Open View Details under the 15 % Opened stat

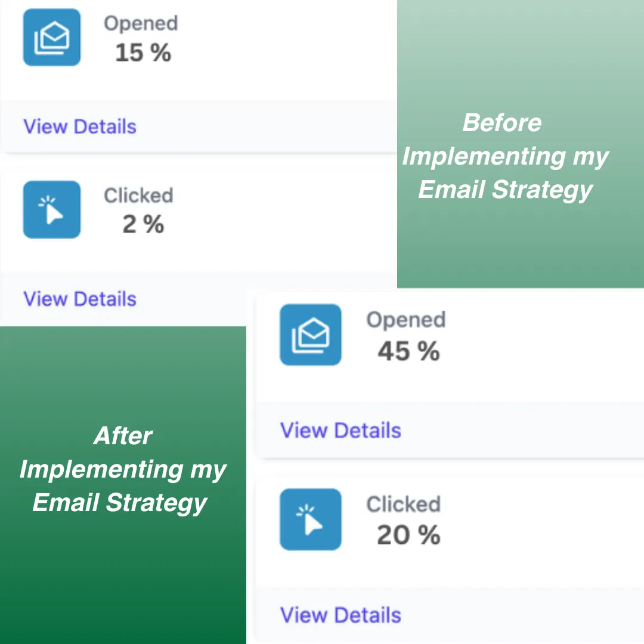(80, 126)
